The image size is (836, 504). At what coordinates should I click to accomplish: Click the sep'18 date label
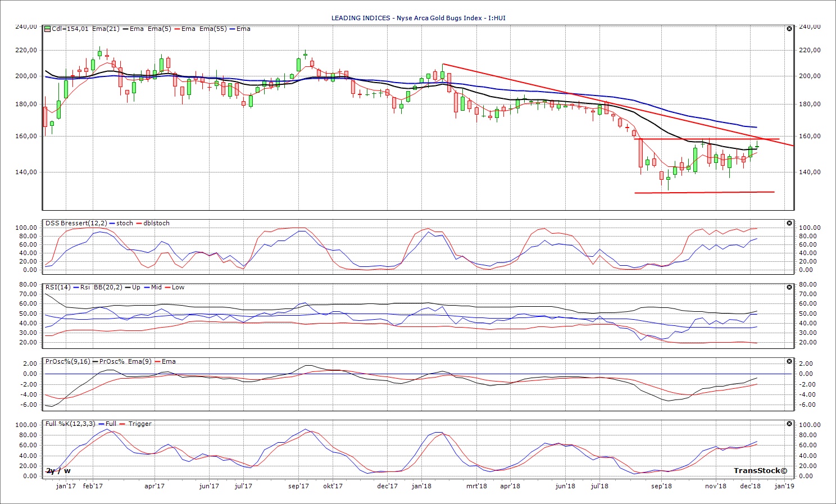click(x=661, y=486)
